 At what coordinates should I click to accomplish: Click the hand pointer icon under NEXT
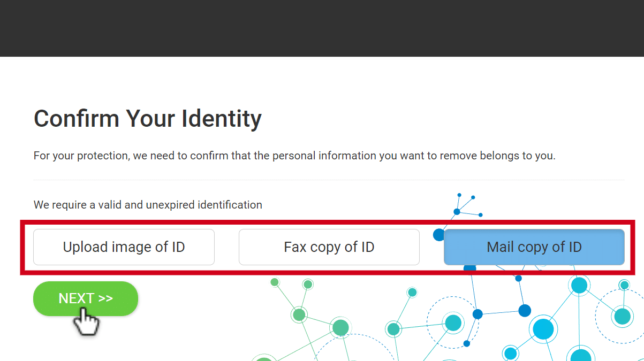86,322
